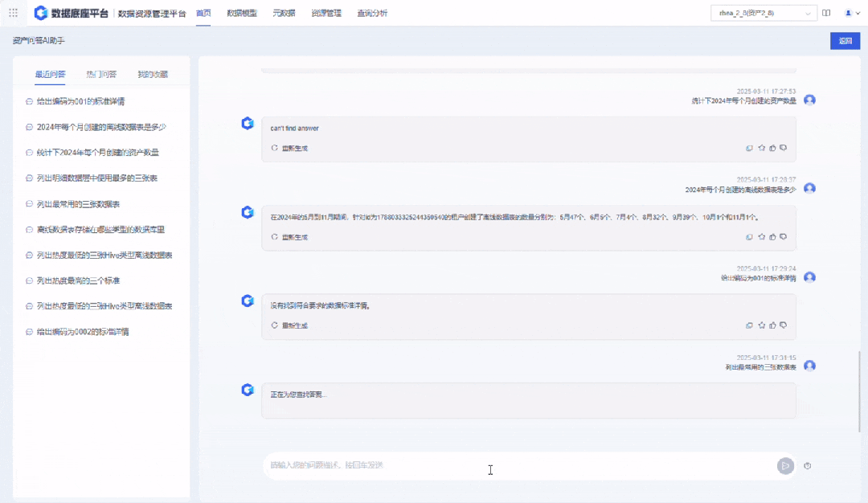Toggle thumbs-up on the 2024 offline tables answer
This screenshot has height=503, width=868.
(x=772, y=237)
